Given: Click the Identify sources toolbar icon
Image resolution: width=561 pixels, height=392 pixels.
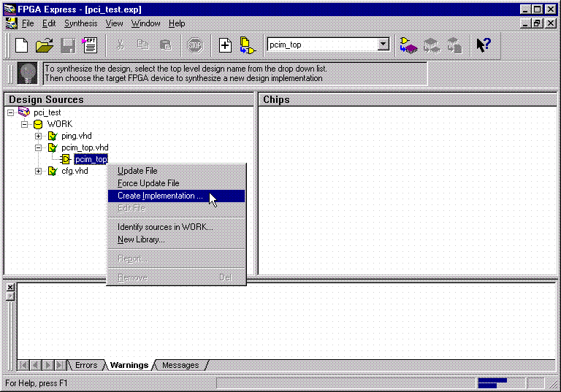Looking at the screenshot, I should click(x=248, y=45).
